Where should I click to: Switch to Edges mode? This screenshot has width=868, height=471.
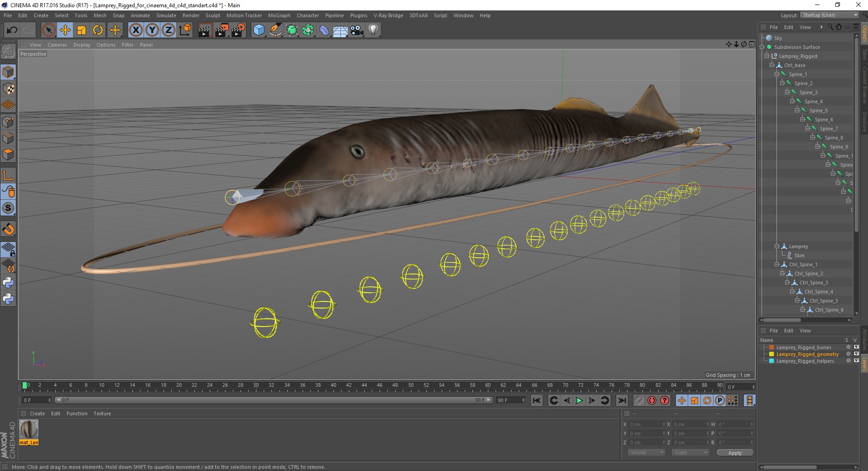8,138
